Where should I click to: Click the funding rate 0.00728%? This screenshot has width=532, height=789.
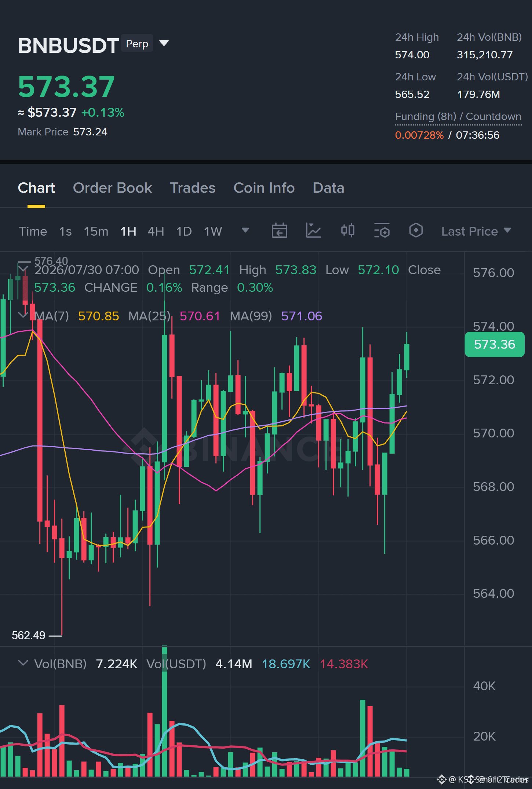click(419, 135)
